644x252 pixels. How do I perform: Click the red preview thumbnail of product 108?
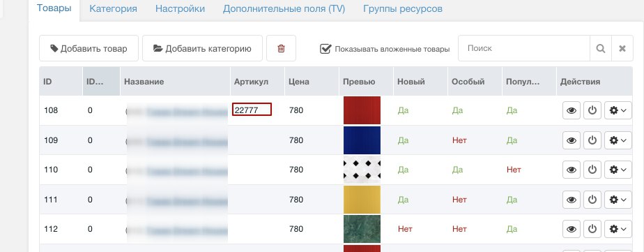(362, 110)
